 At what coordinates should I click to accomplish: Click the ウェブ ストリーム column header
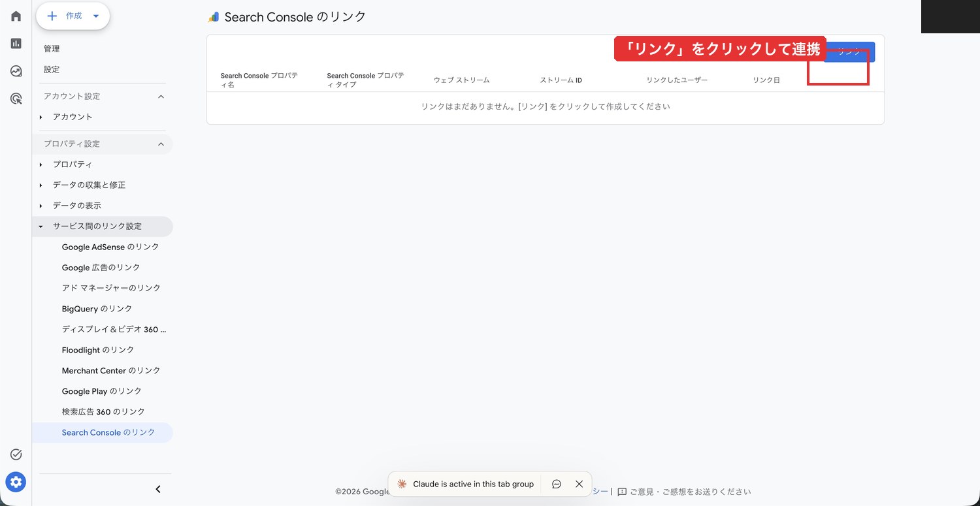pos(461,80)
